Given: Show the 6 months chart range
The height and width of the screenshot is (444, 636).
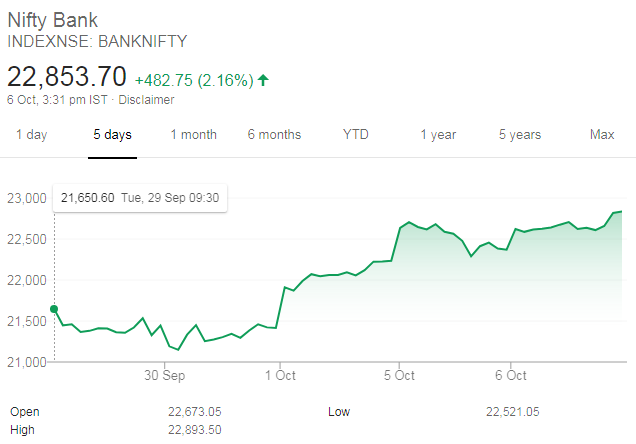Looking at the screenshot, I should click(x=274, y=134).
